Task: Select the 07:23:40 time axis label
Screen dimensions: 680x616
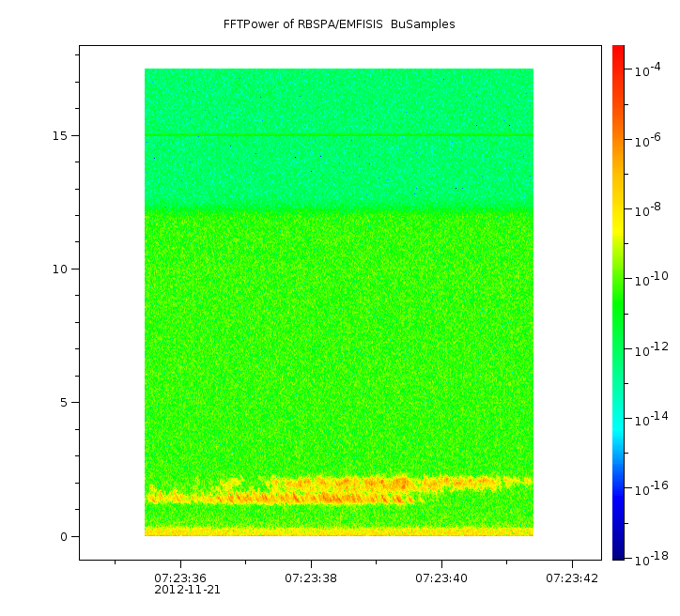Action: (441, 578)
